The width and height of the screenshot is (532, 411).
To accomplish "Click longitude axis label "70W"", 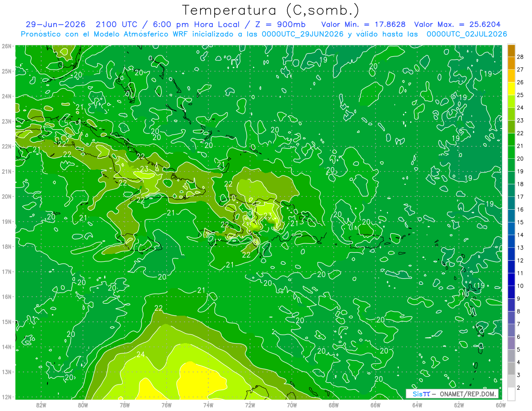I will point(292,405).
